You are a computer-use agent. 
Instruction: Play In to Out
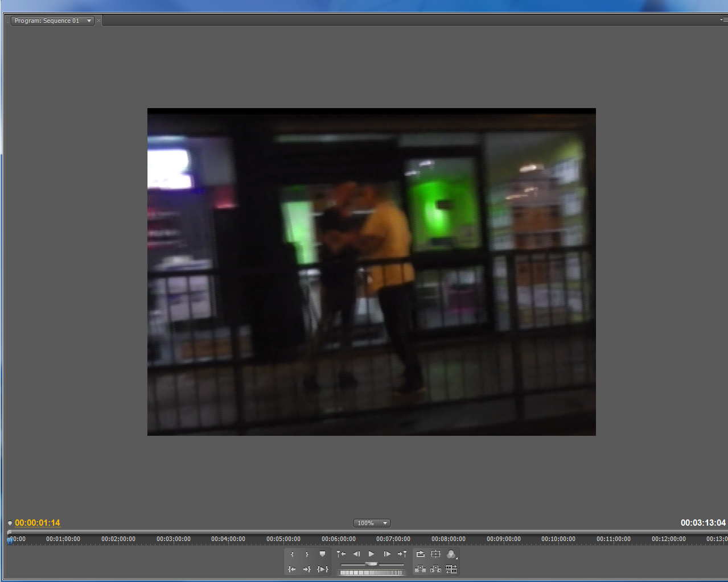[322, 569]
